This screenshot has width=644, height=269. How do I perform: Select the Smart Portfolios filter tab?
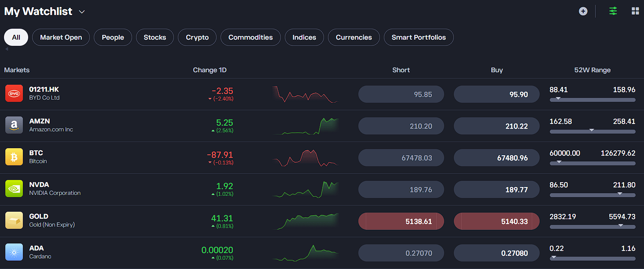(419, 37)
